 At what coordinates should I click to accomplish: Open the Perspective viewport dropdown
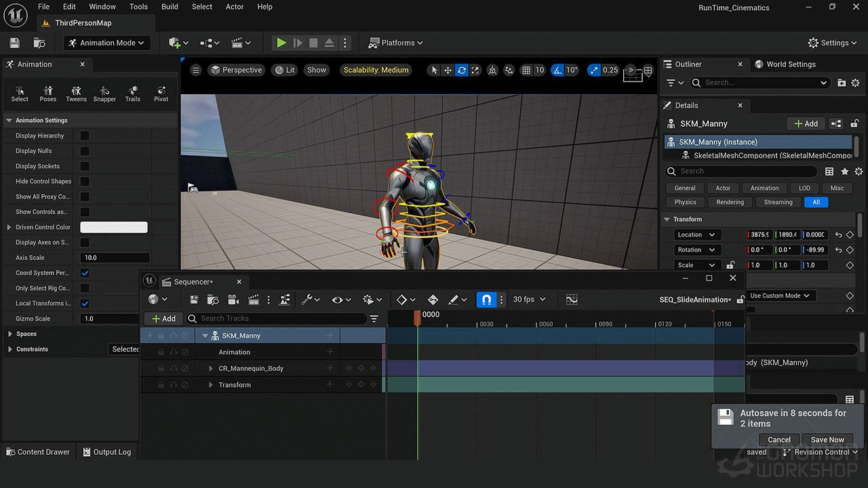pyautogui.click(x=236, y=69)
